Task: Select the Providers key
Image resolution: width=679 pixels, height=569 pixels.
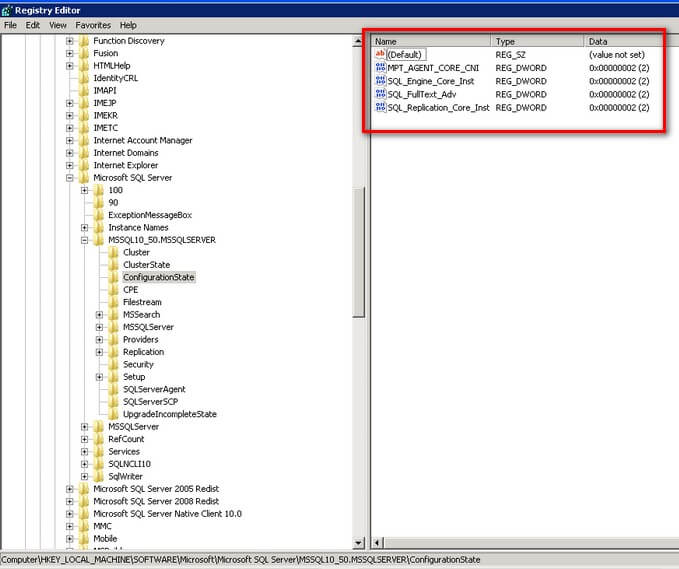Action: point(141,340)
